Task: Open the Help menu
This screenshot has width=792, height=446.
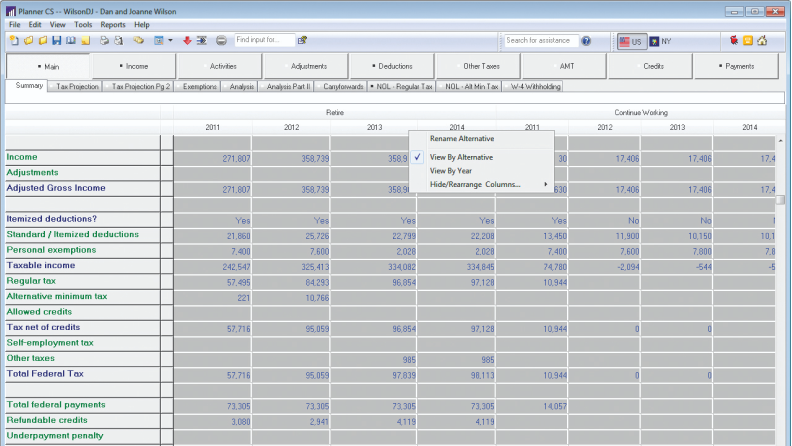Action: pos(142,24)
